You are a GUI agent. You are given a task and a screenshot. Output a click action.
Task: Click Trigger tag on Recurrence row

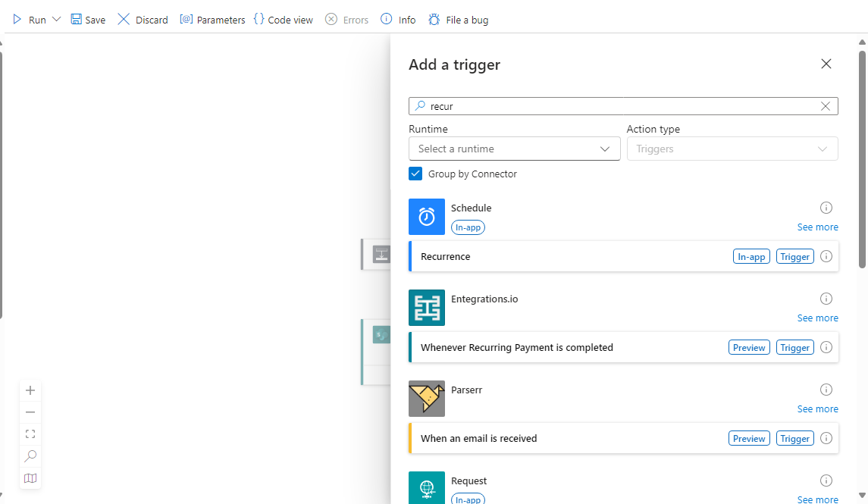tap(795, 257)
